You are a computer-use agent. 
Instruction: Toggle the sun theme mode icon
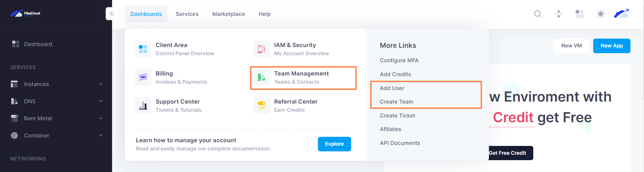[x=601, y=14]
